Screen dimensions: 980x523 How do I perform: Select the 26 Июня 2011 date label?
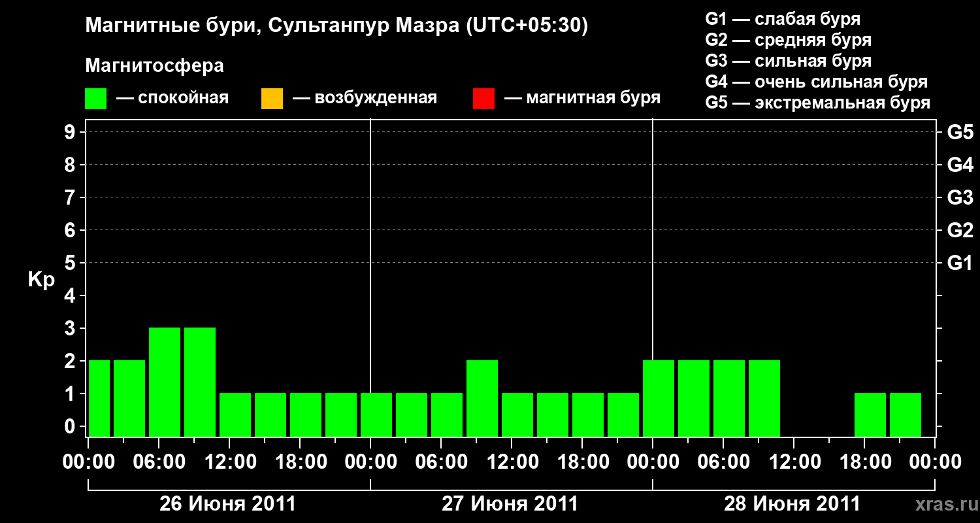coord(228,504)
